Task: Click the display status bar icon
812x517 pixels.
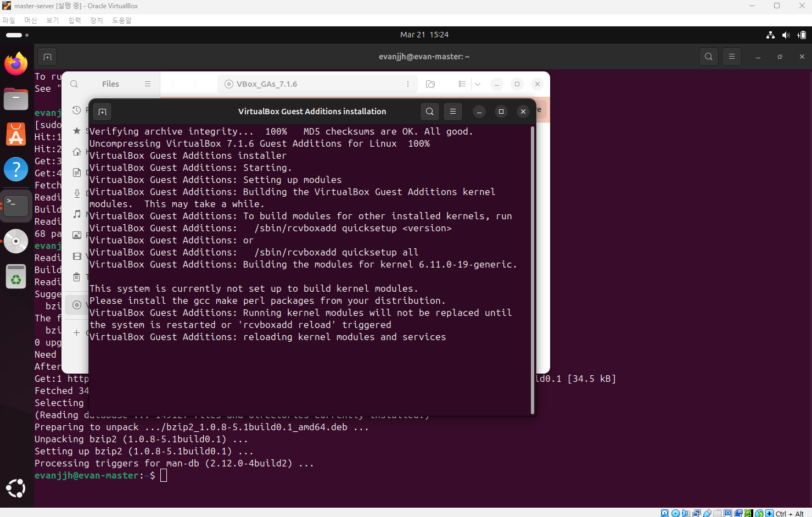Action: pyautogui.click(x=727, y=513)
